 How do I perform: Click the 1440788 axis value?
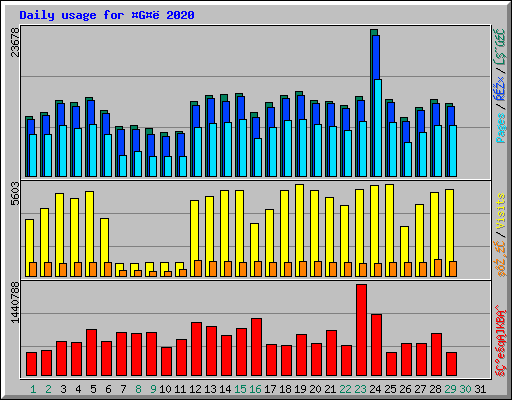click(x=15, y=303)
